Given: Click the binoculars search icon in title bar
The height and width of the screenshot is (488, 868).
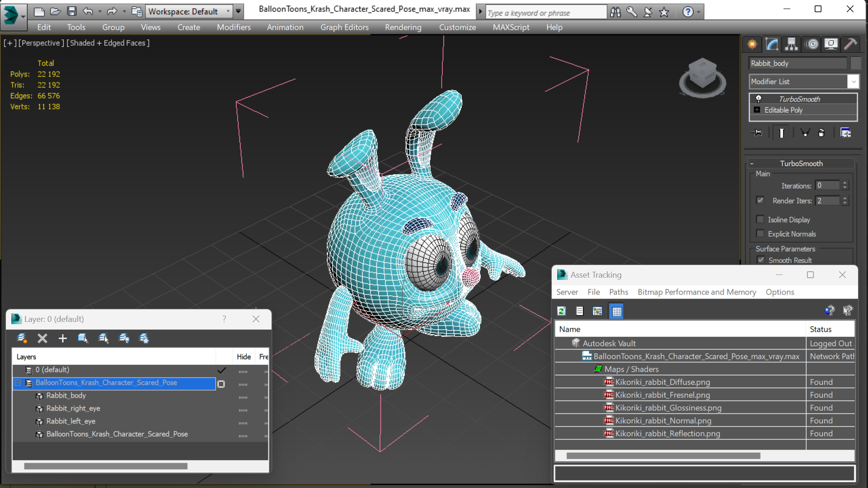Looking at the screenshot, I should (615, 12).
